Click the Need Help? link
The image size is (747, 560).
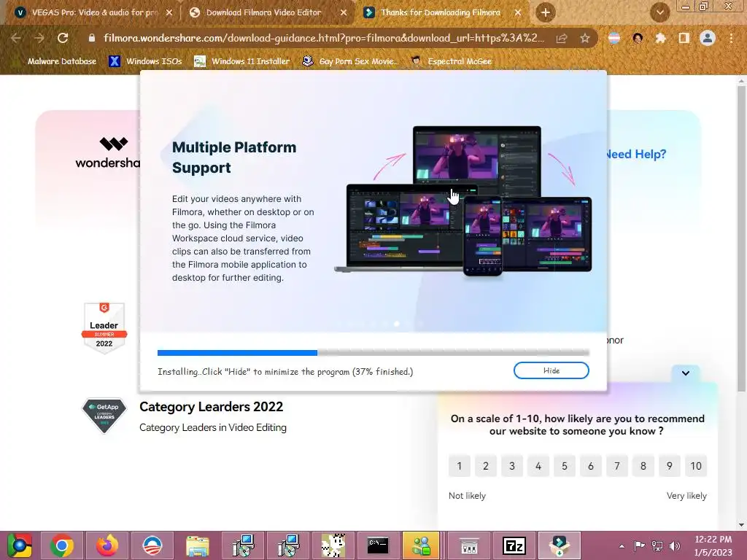pos(636,154)
